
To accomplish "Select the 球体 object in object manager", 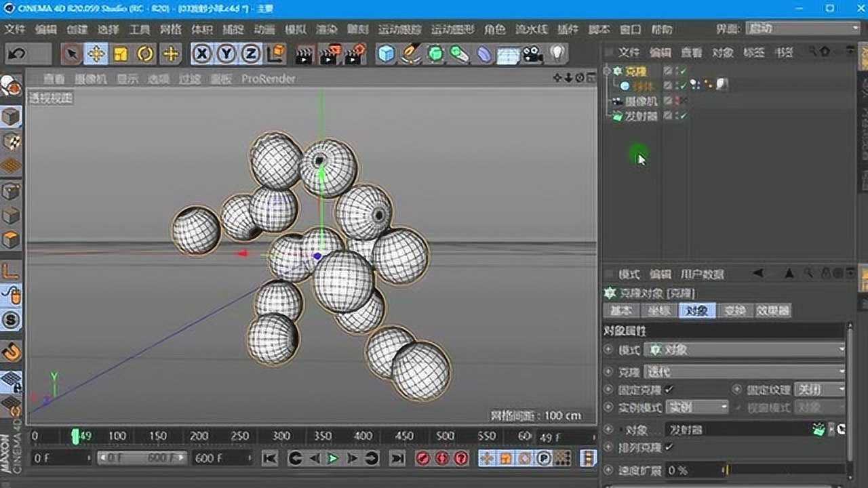I will click(x=642, y=86).
